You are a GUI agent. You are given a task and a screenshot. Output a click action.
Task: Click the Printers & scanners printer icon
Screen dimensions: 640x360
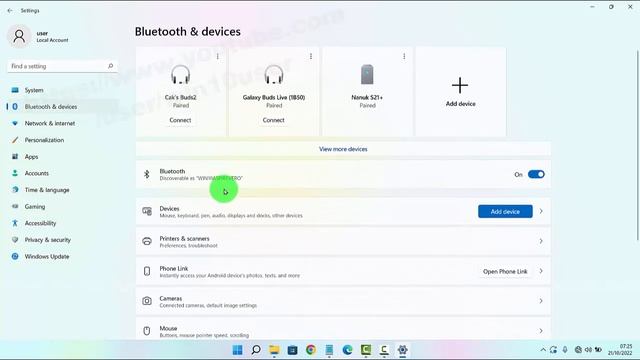pos(147,241)
